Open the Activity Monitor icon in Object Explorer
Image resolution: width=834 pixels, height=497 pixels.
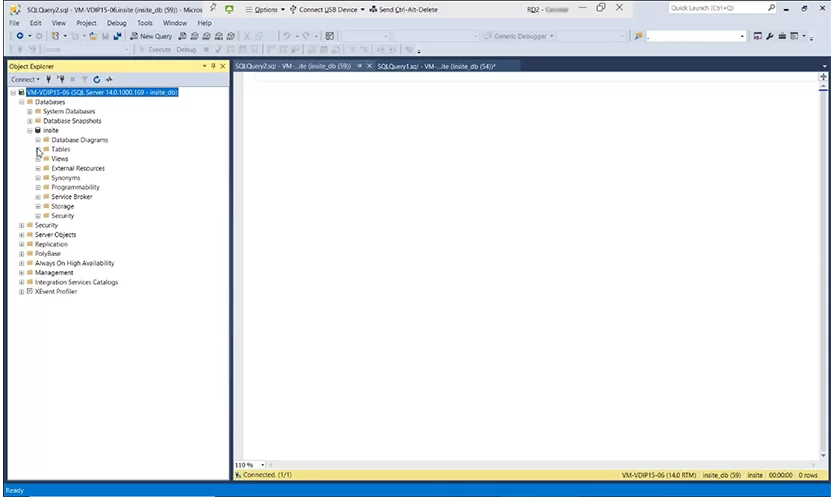[x=109, y=79]
